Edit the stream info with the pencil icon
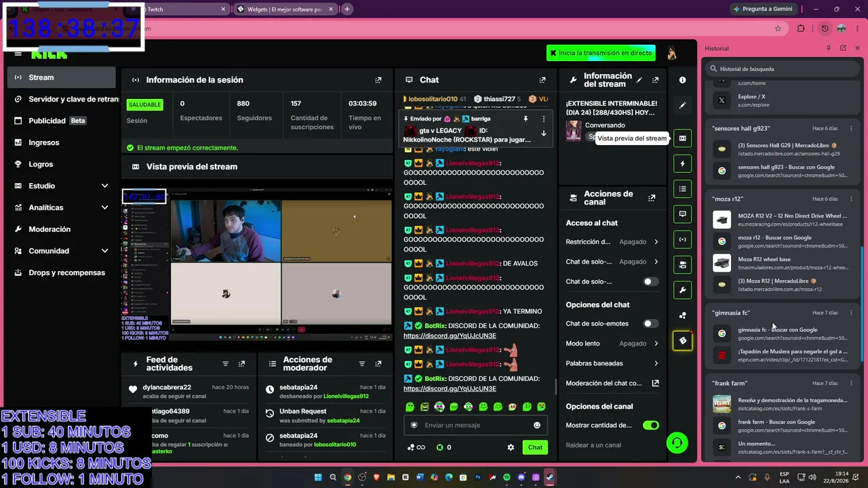Screen dimensions: 868x488 (639, 80)
